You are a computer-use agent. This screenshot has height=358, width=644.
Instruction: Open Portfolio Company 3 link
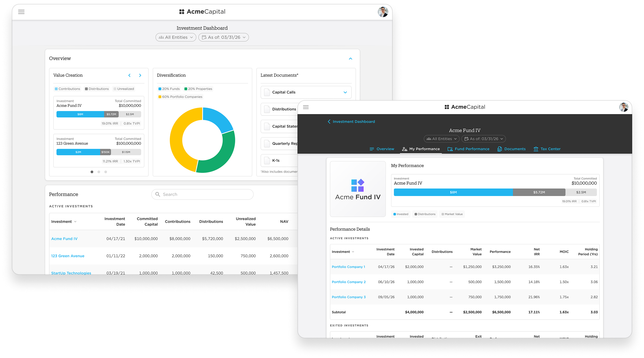coord(349,297)
